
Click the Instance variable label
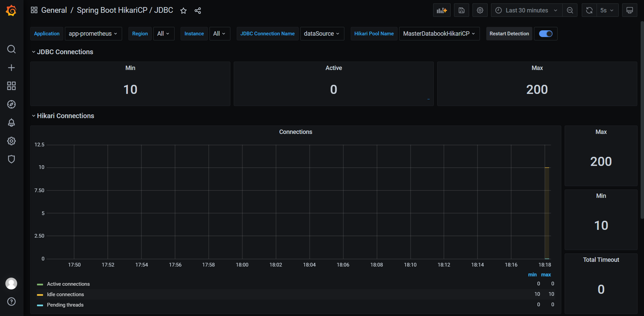pyautogui.click(x=194, y=34)
